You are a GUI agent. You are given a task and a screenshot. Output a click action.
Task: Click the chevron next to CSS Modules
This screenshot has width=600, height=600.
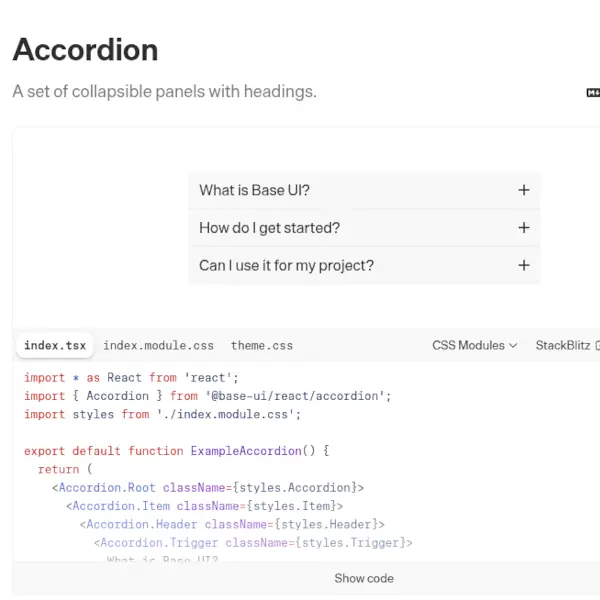(x=513, y=345)
